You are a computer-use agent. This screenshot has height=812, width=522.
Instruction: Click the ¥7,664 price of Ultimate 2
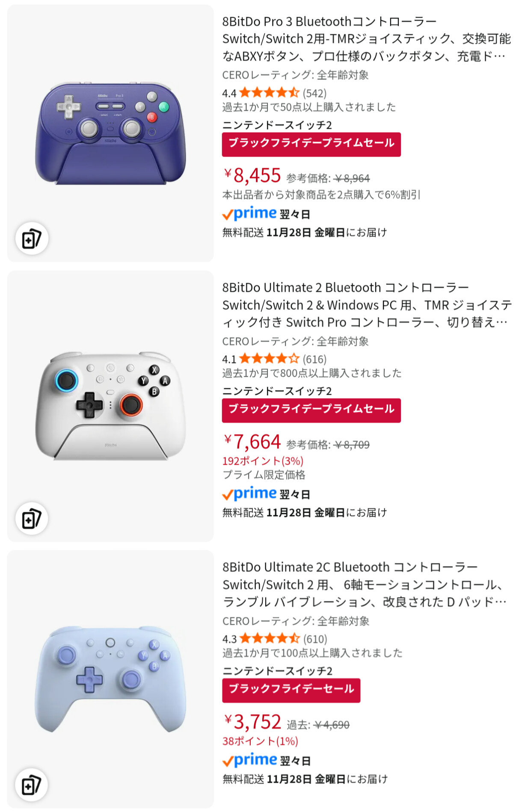click(252, 442)
